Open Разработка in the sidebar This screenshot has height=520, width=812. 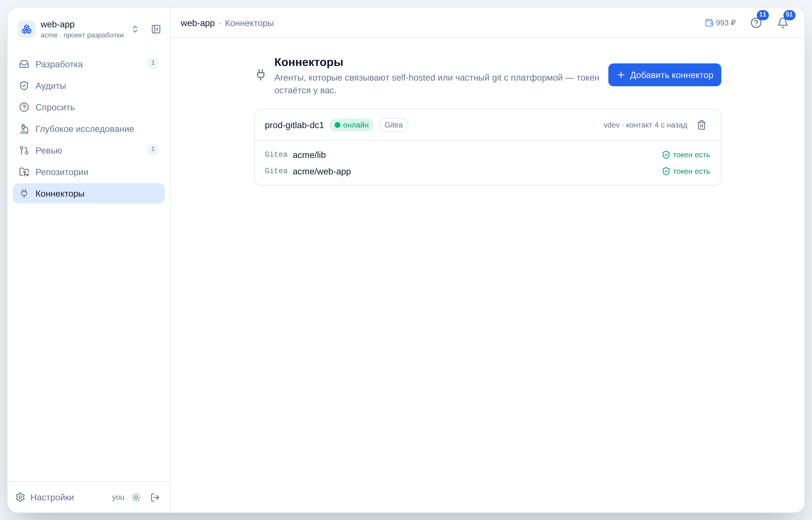[x=89, y=64]
